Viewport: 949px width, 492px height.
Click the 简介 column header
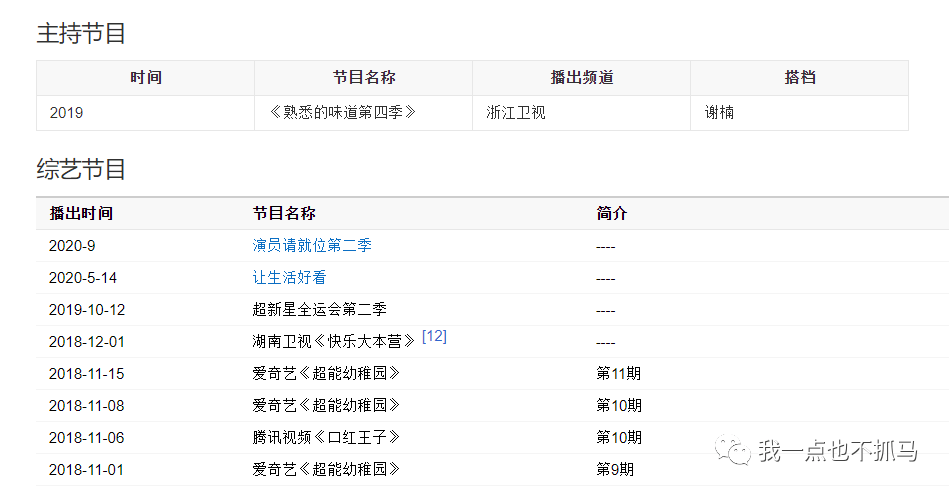611,214
